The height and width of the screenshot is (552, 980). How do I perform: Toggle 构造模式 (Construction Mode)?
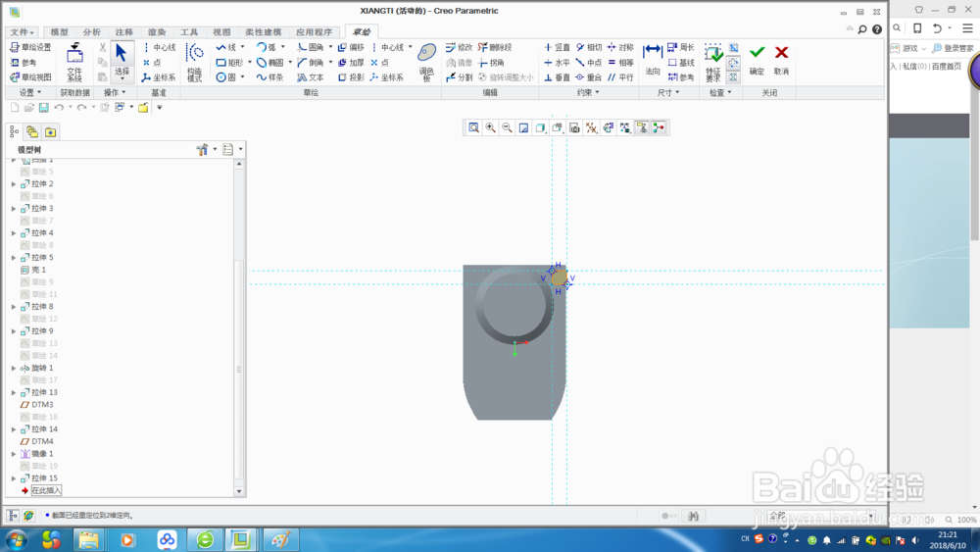coord(195,63)
